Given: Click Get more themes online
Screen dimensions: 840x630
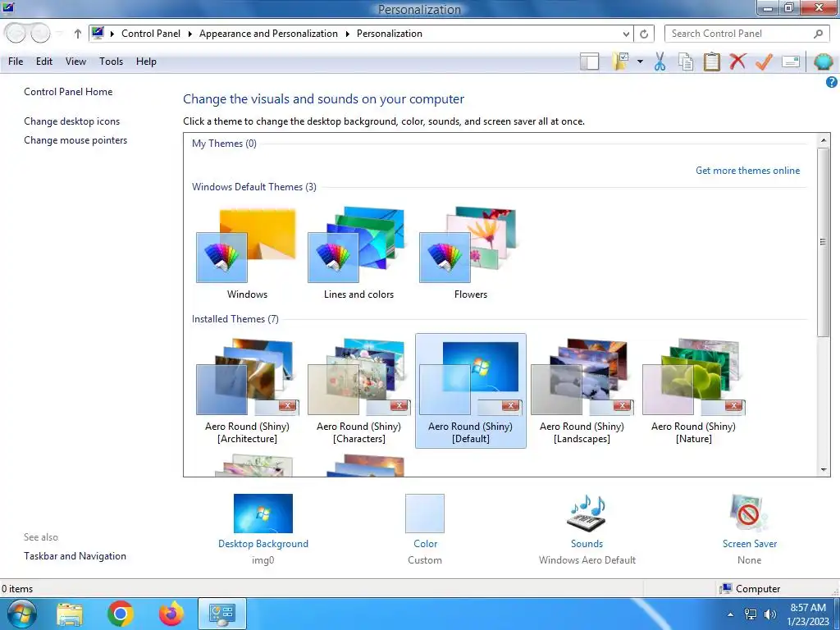Looking at the screenshot, I should coord(747,171).
